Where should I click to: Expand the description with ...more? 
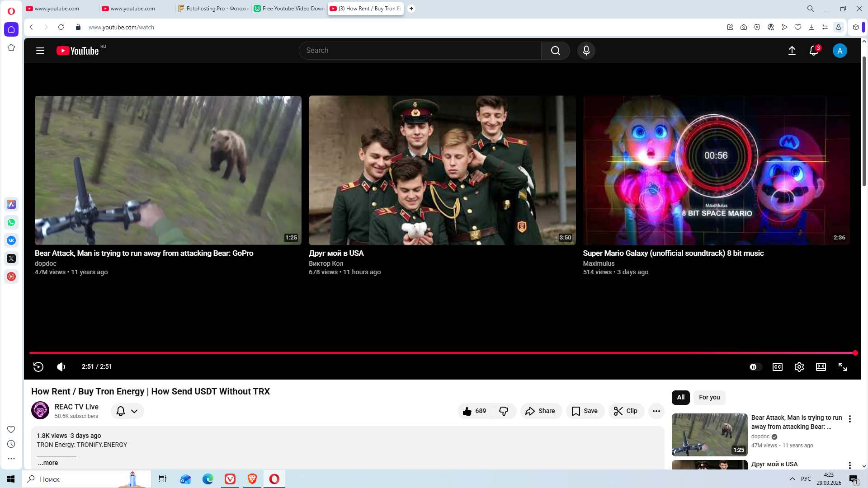point(48,463)
